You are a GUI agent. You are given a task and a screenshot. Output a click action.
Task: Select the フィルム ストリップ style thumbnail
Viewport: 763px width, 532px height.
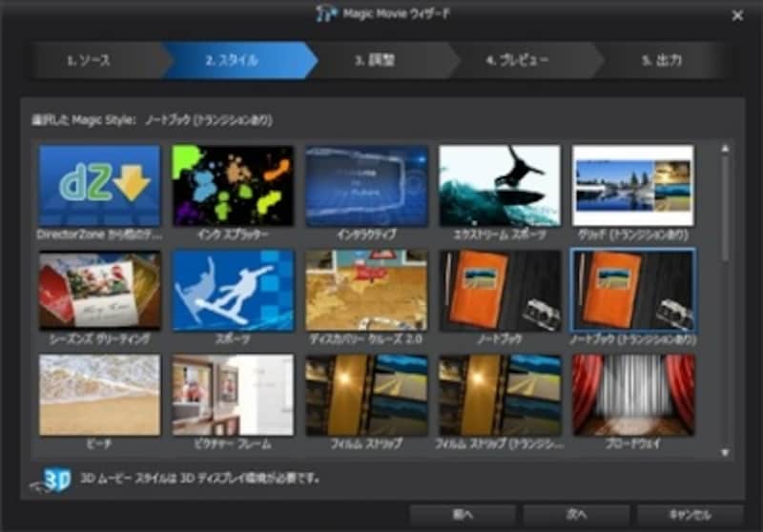[366, 395]
